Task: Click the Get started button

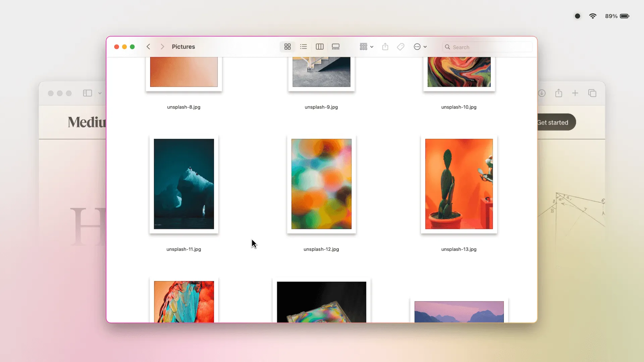Action: click(x=553, y=122)
